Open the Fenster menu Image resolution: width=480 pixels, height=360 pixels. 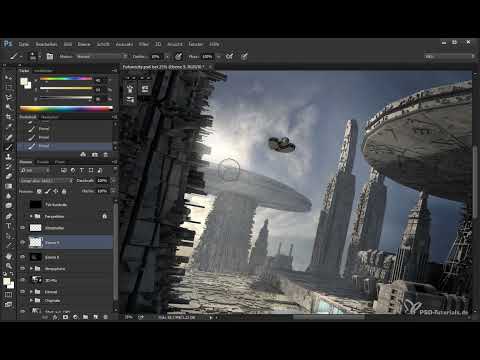(x=196, y=44)
